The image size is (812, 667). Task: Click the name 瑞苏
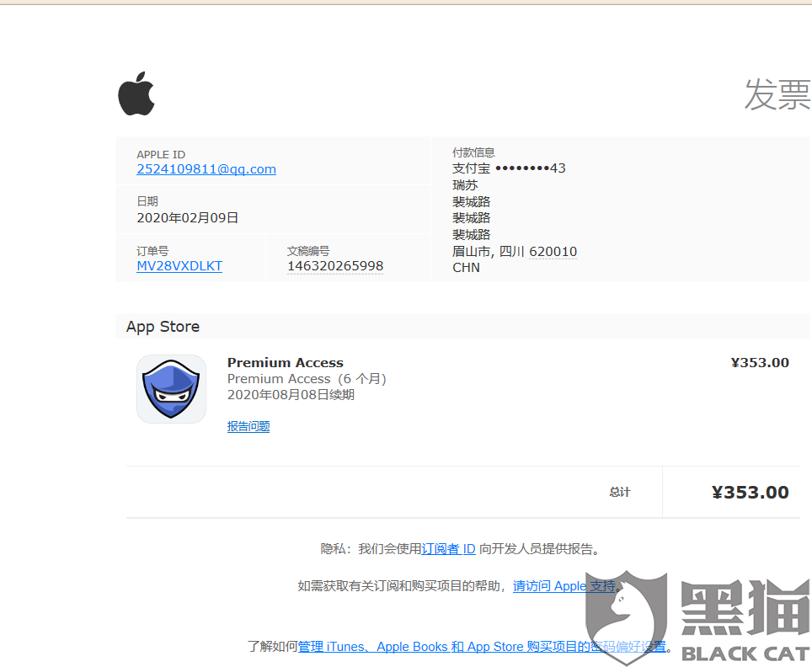[465, 185]
